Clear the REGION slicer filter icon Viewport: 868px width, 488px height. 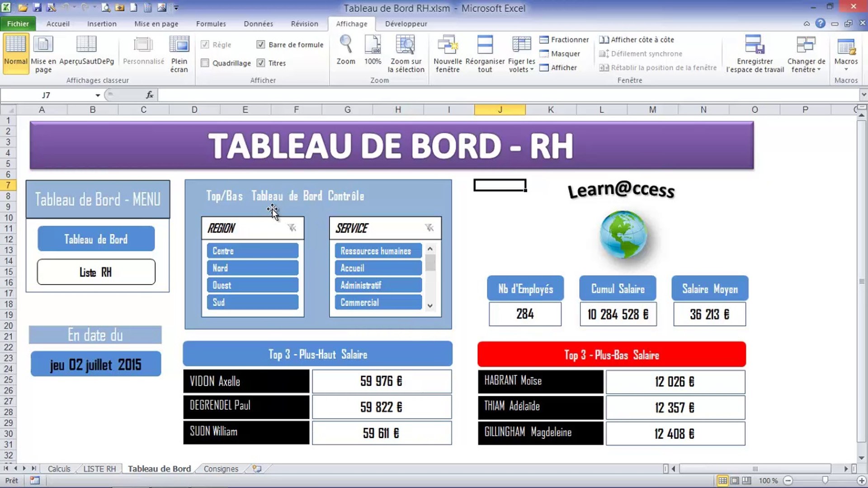[292, 228]
